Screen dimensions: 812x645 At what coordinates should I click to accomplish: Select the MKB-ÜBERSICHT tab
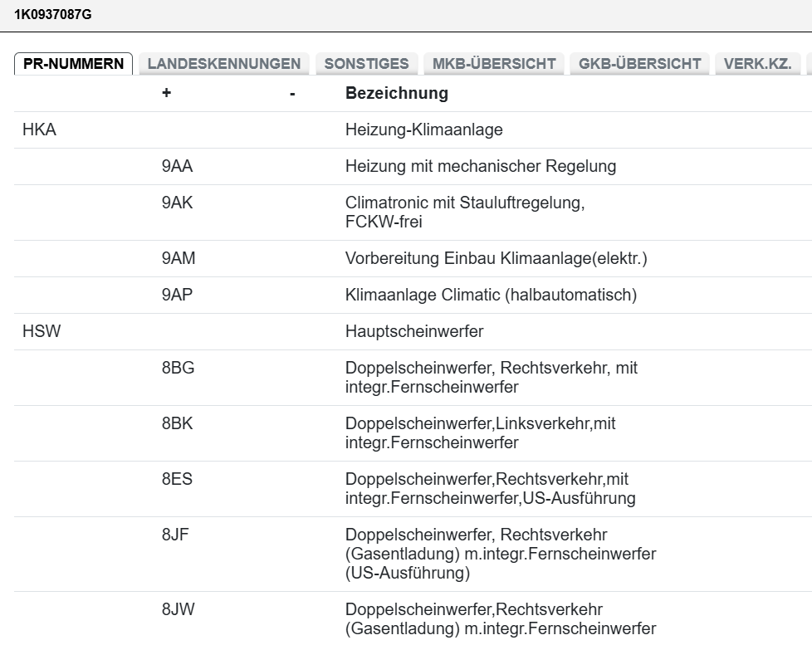tap(493, 63)
